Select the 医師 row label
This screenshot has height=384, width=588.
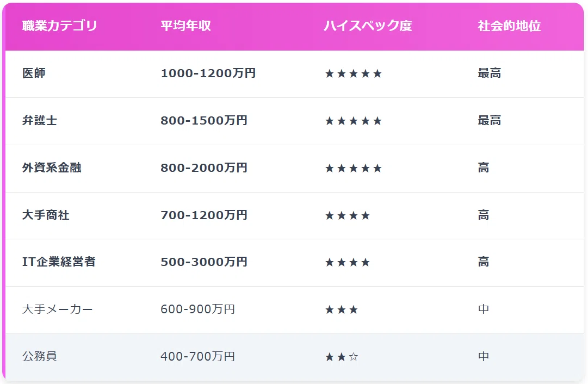click(x=34, y=73)
